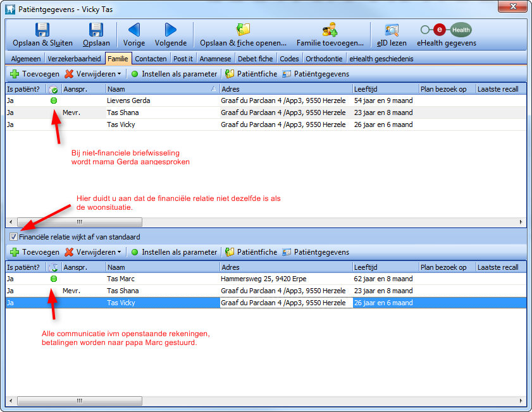Open the Orthodontie tab
The image size is (532, 412).
point(324,59)
